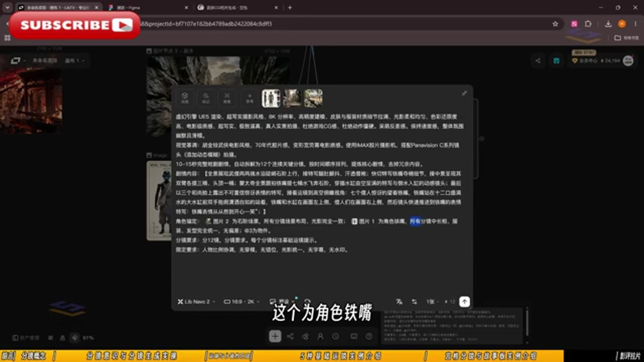This screenshot has width=644, height=362.
Task: Click the asset management button at the bottom left
Action: click(x=26, y=338)
